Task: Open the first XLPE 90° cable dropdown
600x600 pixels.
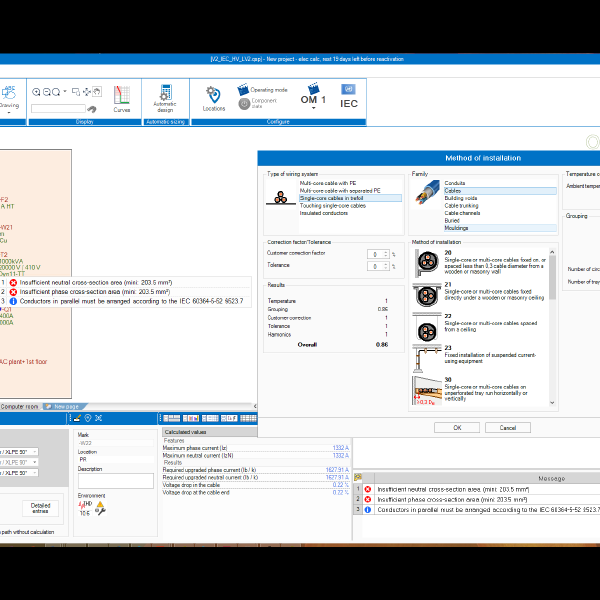Action: (x=34, y=452)
